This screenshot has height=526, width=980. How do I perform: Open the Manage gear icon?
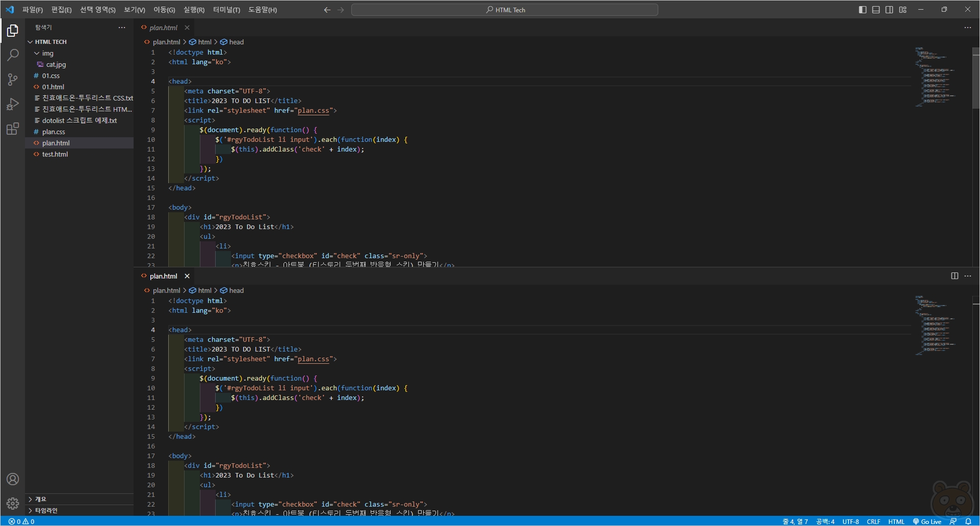pos(13,504)
